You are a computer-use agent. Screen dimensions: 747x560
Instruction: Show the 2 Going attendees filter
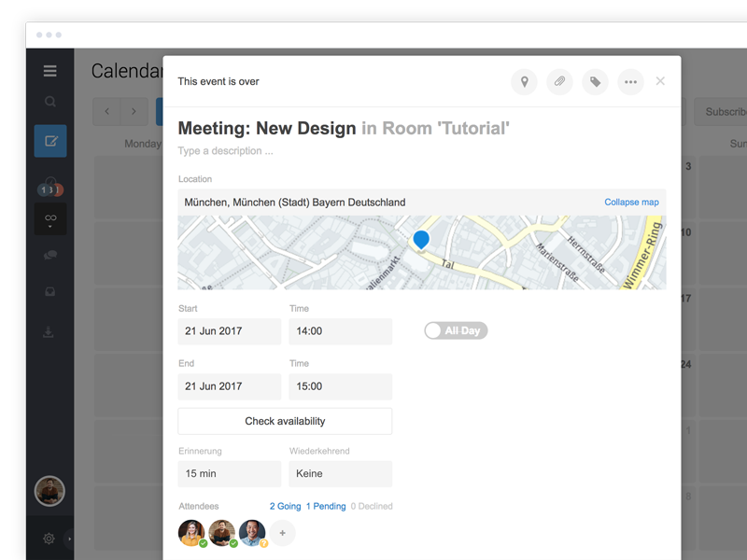tap(285, 506)
